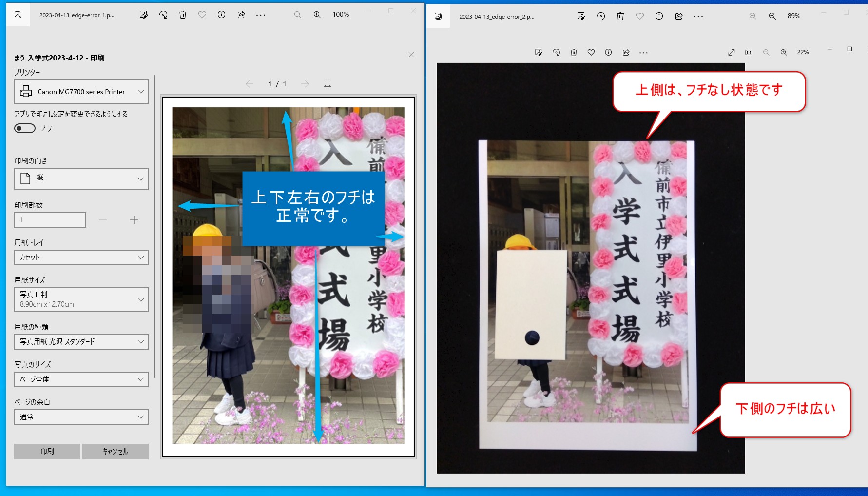This screenshot has height=496, width=868.
Task: Click trash icon in inner right toolbar
Action: click(x=574, y=52)
